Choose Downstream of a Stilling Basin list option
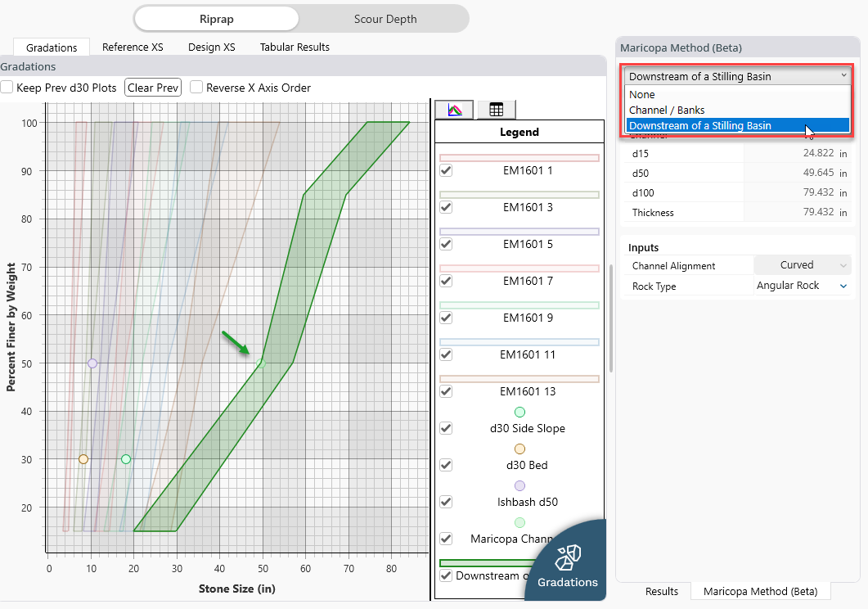The image size is (868, 609). pos(737,126)
